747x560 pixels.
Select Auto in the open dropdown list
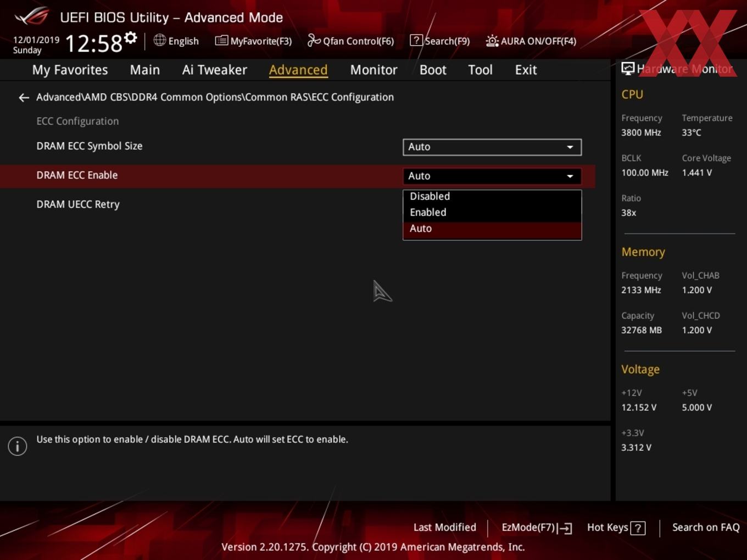[492, 229]
